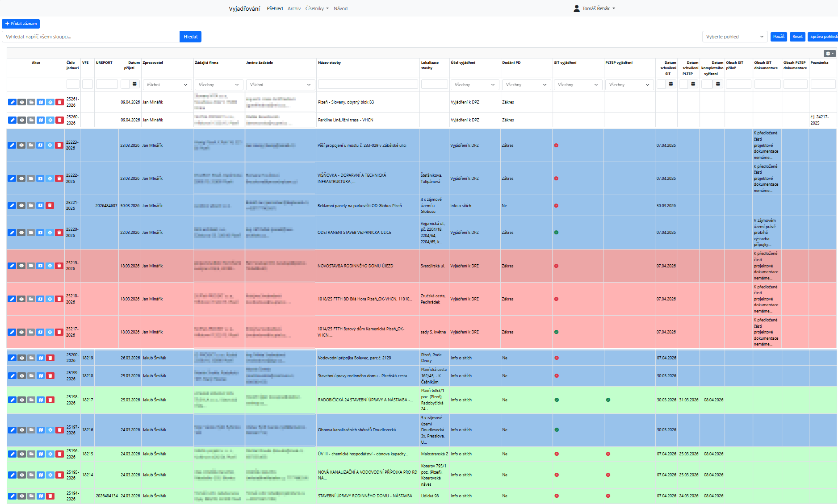Click the Správa pohledů button
This screenshot has height=504, width=838.
[823, 37]
